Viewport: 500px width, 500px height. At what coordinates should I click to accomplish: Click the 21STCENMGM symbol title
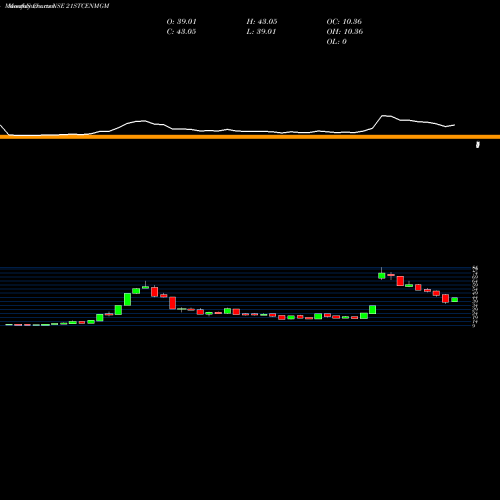pyautogui.click(x=88, y=6)
